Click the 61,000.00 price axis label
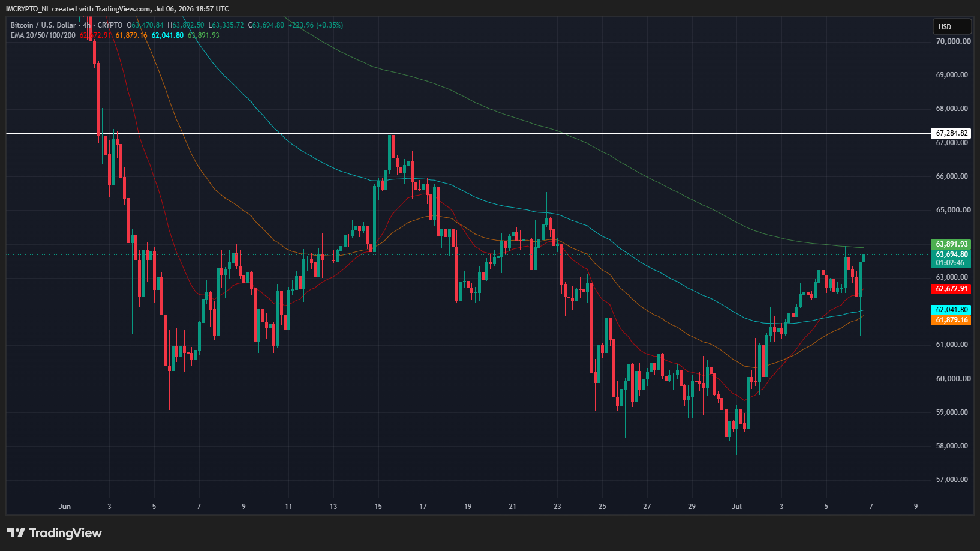The image size is (980, 551). tap(952, 345)
